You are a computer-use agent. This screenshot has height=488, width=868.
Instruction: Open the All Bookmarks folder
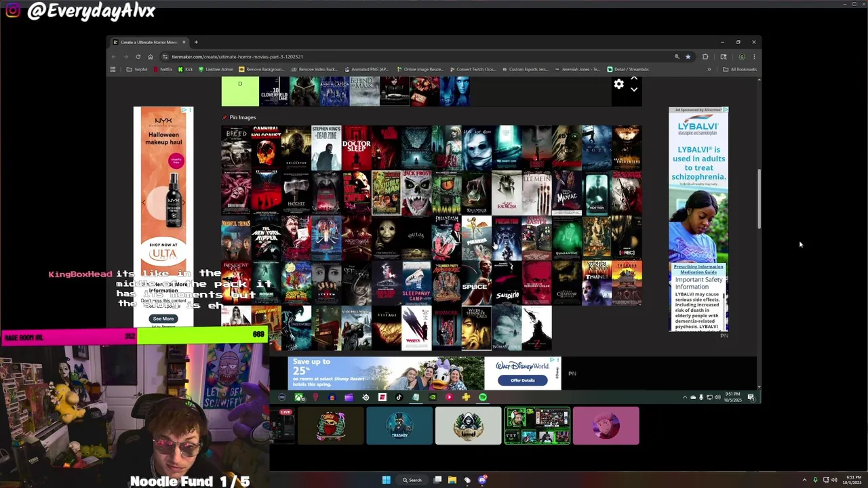click(x=739, y=69)
